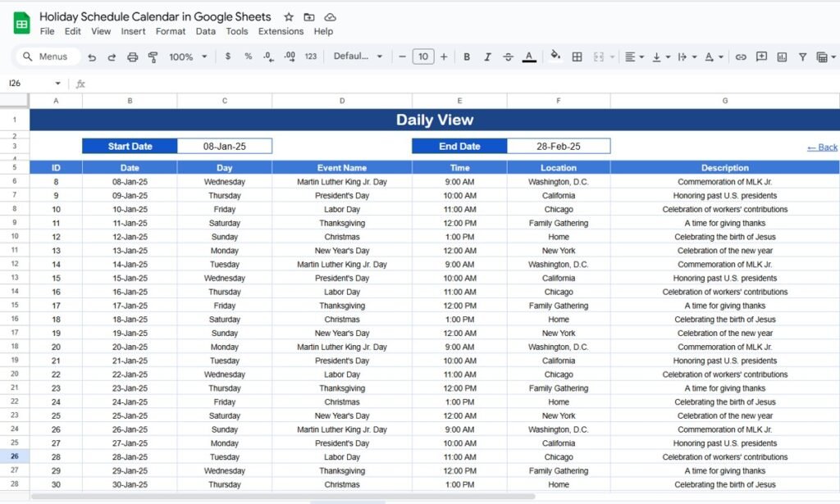Image resolution: width=840 pixels, height=504 pixels.
Task: Toggle bold formatting
Action: click(x=466, y=57)
